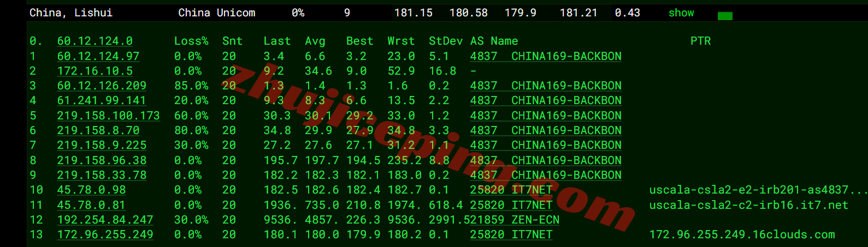Open IP link 60.12.124.0
This screenshot has height=247, width=868.
[x=95, y=41]
